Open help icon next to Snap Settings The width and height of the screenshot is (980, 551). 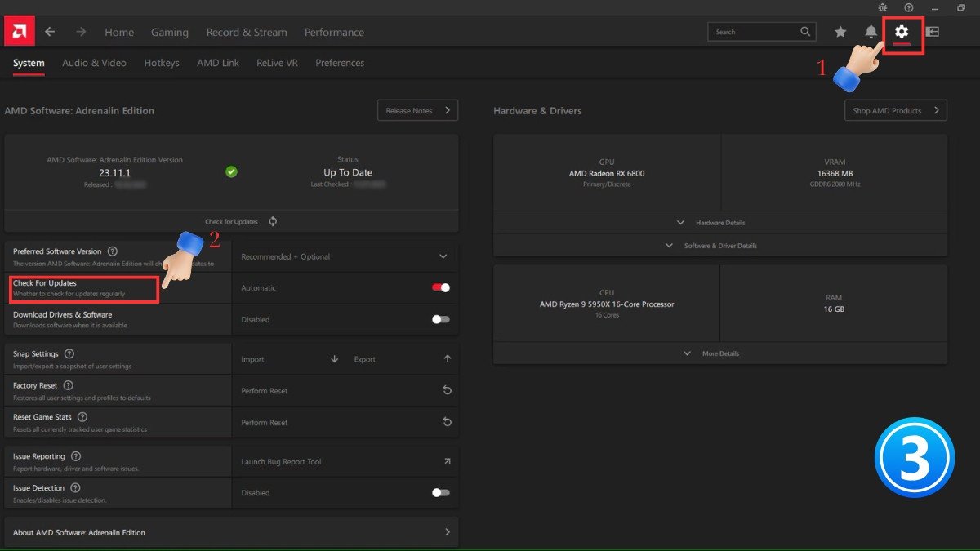69,354
